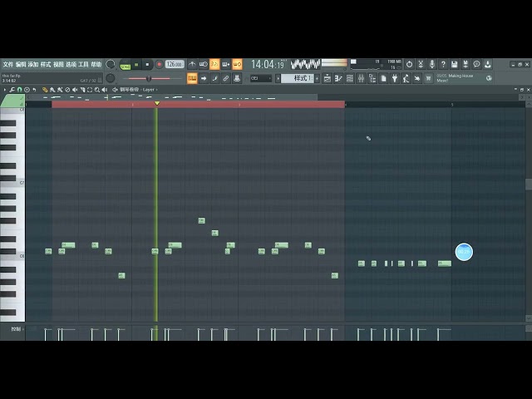Open the Playlist window
The width and height of the screenshot is (532, 399).
[327, 78]
